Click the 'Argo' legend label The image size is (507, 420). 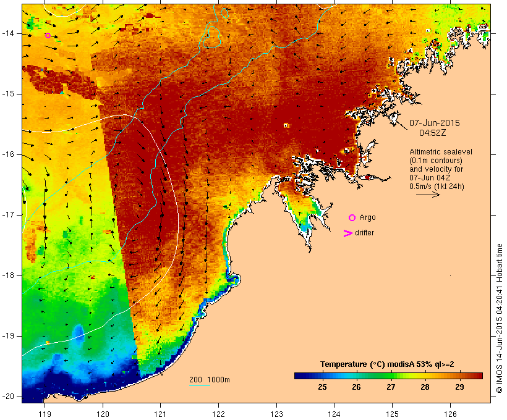click(368, 217)
